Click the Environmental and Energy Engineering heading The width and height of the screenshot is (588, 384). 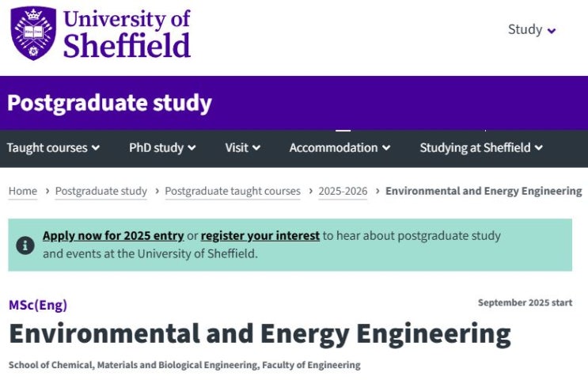click(260, 333)
